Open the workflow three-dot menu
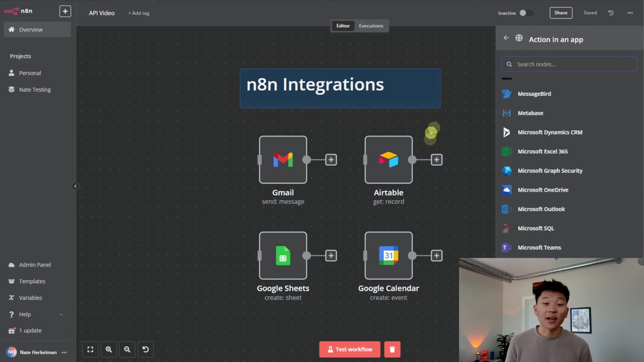The height and width of the screenshot is (362, 644). point(630,13)
